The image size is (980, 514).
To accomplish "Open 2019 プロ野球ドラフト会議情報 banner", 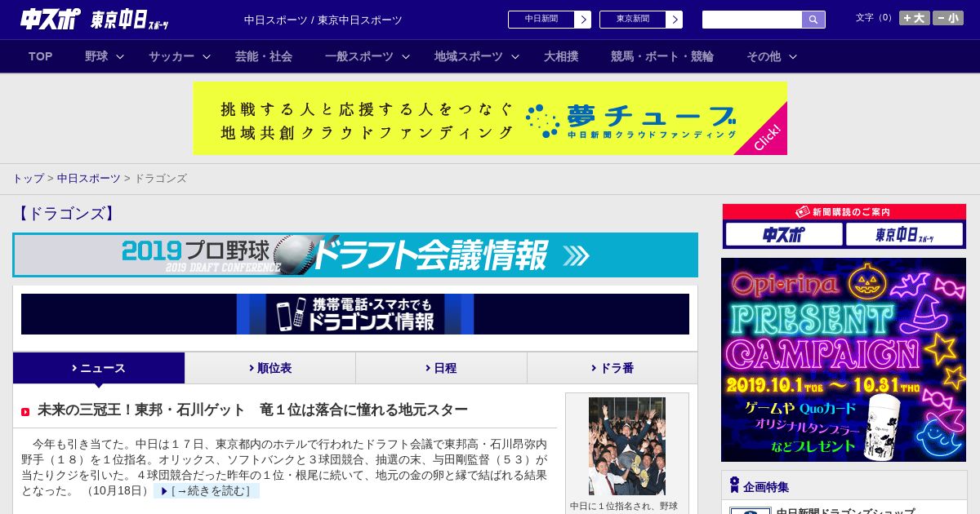I will [355, 255].
